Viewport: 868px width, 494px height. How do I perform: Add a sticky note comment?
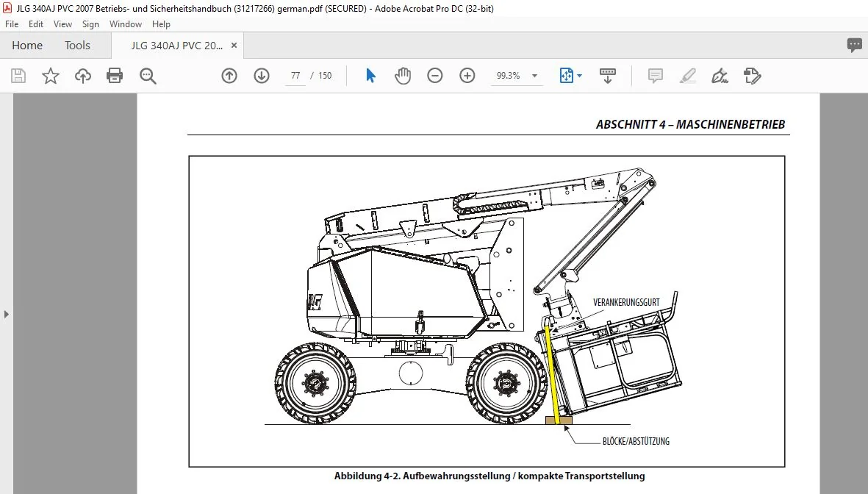656,76
